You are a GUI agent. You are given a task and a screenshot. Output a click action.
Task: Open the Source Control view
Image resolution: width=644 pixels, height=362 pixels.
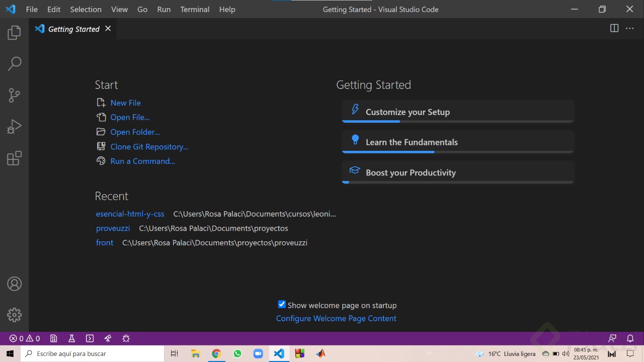pos(14,95)
